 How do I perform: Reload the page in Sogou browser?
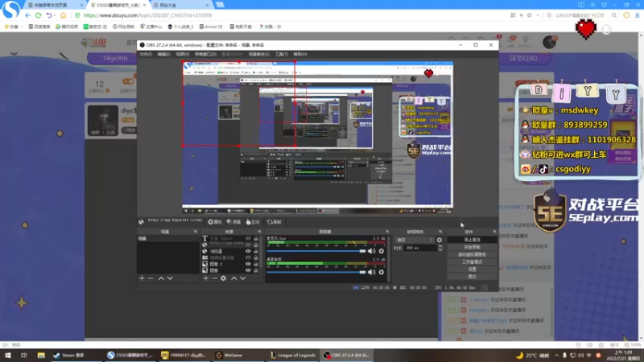coord(38,15)
